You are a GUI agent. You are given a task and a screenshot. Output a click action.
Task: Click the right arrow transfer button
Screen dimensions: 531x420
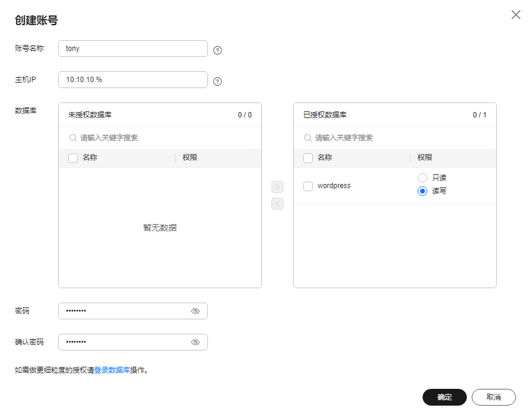[x=277, y=187]
